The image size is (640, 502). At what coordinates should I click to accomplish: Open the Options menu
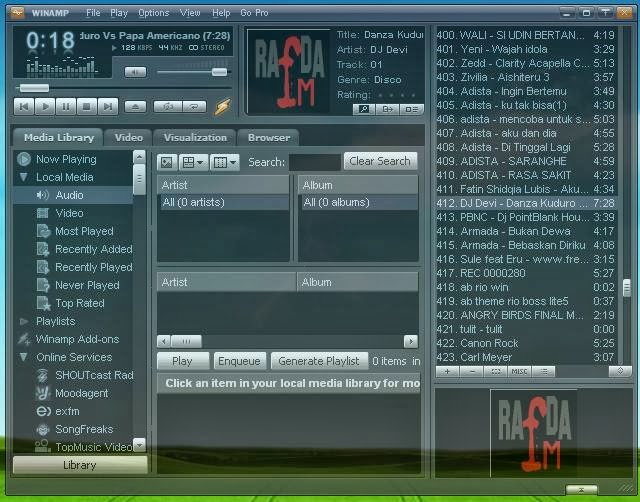pyautogui.click(x=153, y=13)
